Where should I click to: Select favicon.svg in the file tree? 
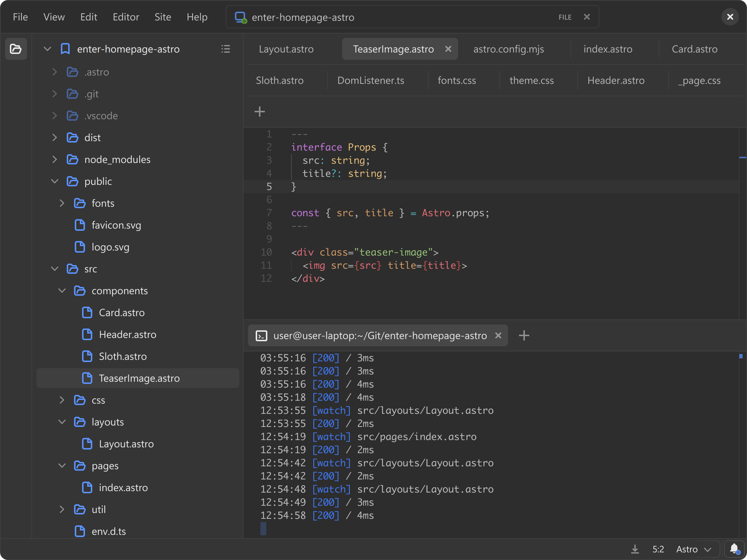coord(116,225)
